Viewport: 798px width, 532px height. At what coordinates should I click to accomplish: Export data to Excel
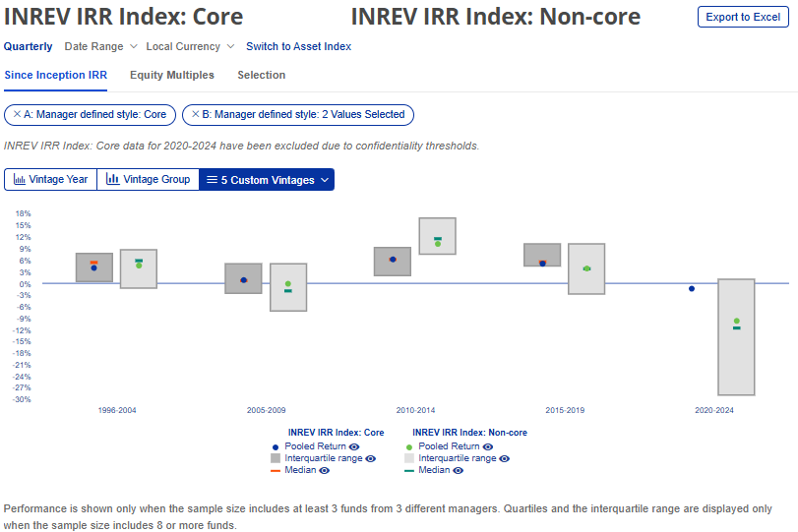tap(743, 17)
